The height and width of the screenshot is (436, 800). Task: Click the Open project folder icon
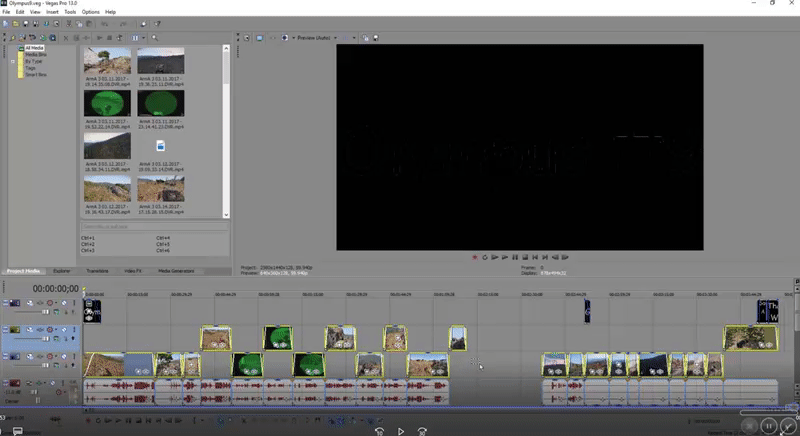pos(16,23)
